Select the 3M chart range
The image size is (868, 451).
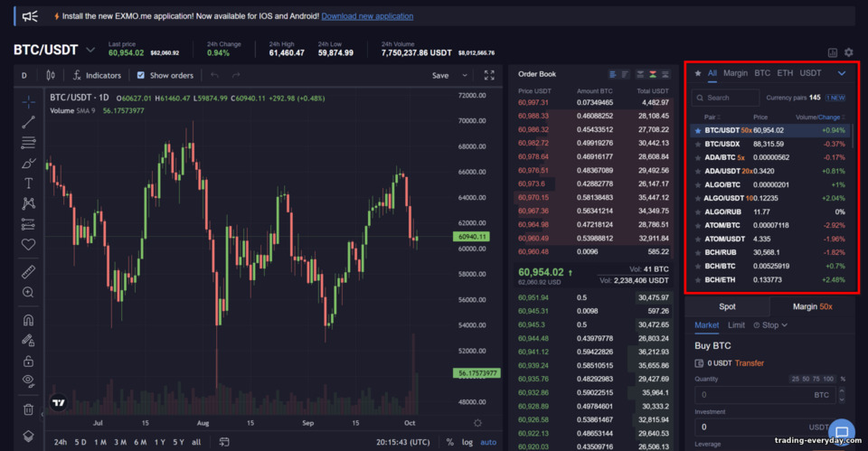[x=120, y=442]
